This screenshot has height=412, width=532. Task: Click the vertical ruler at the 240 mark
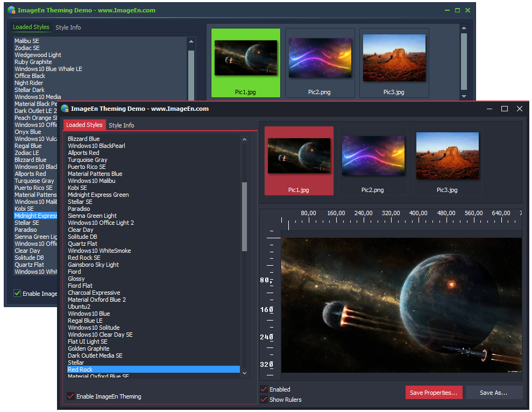pyautogui.click(x=267, y=337)
